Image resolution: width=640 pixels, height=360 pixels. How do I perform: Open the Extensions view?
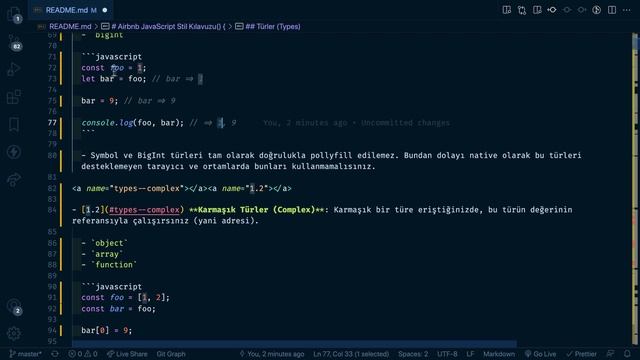[14, 97]
